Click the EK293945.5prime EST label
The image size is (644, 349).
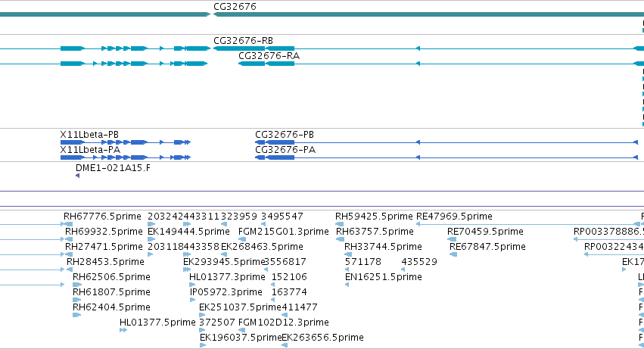pyautogui.click(x=224, y=262)
